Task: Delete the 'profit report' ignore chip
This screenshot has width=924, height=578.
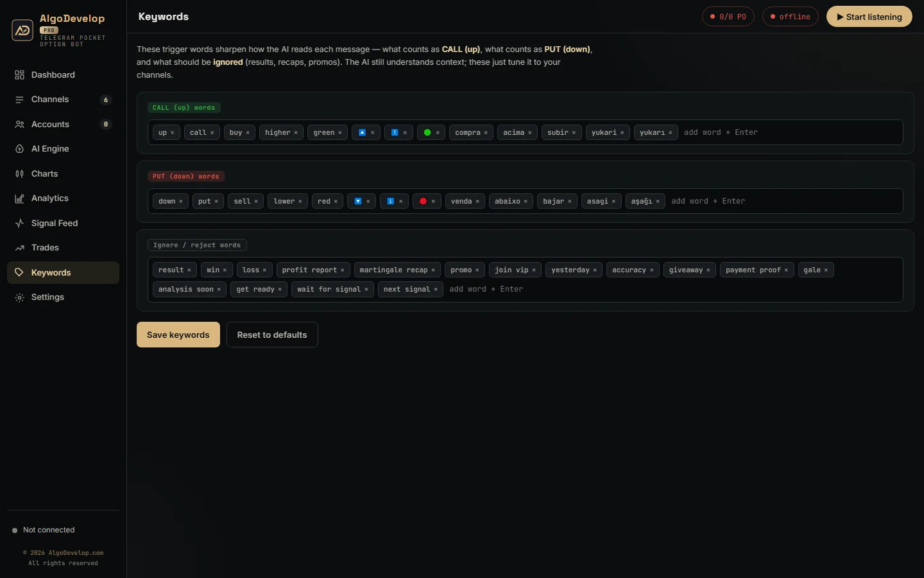Action: 343,270
